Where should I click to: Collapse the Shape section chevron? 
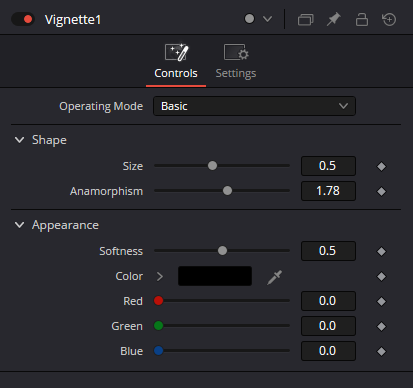tap(19, 140)
